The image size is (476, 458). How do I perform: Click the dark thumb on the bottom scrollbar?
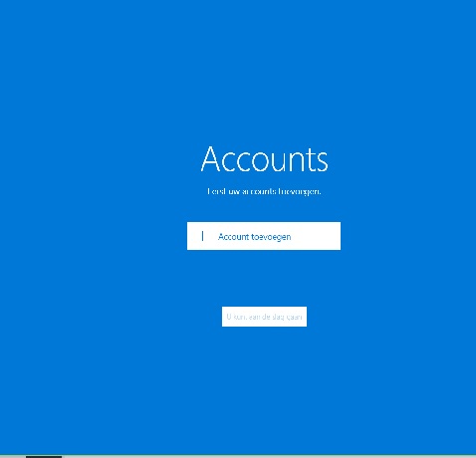[x=44, y=457]
